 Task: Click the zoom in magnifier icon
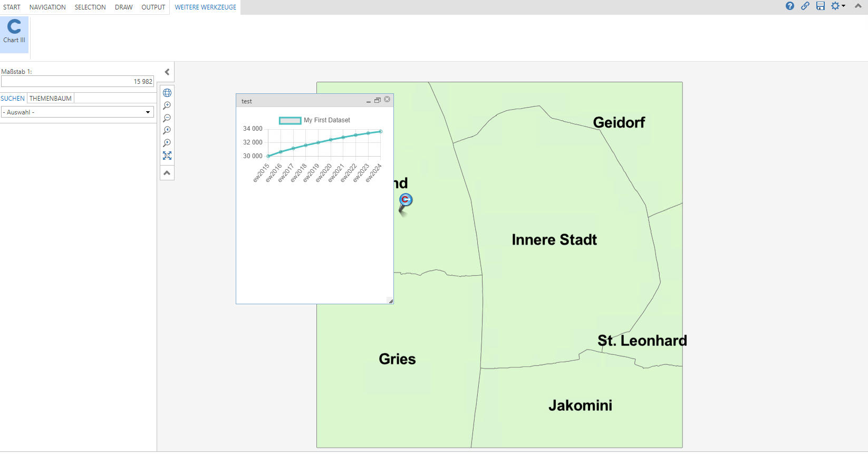pos(167,105)
